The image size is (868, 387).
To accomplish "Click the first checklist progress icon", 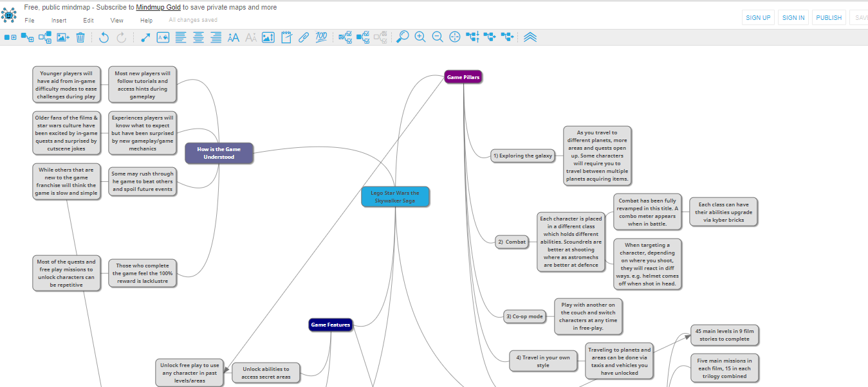I will point(346,37).
